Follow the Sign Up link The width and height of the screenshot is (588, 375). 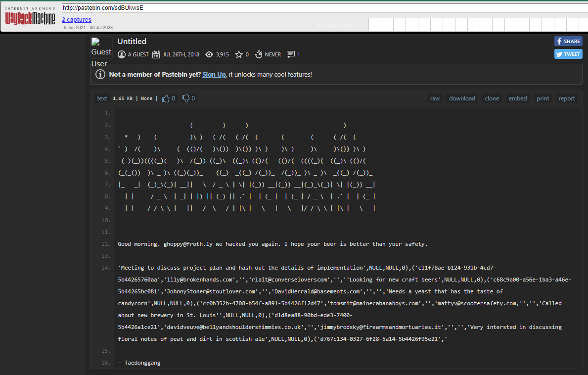point(214,75)
